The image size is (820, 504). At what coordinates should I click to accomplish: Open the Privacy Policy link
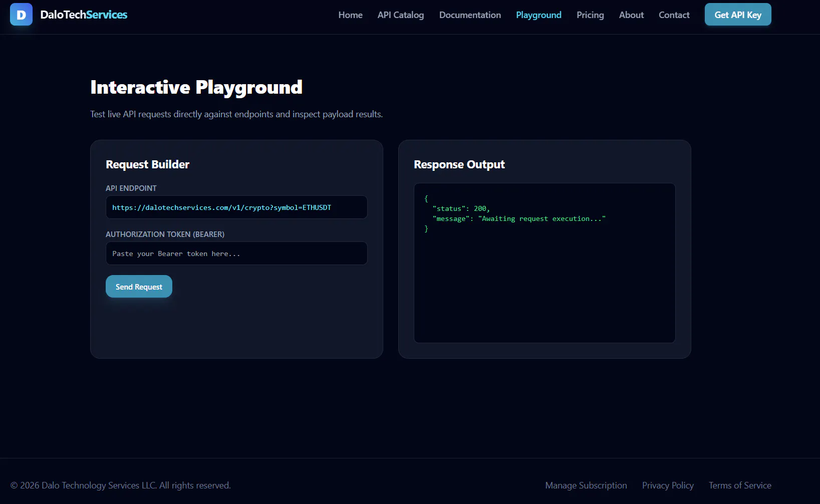668,485
